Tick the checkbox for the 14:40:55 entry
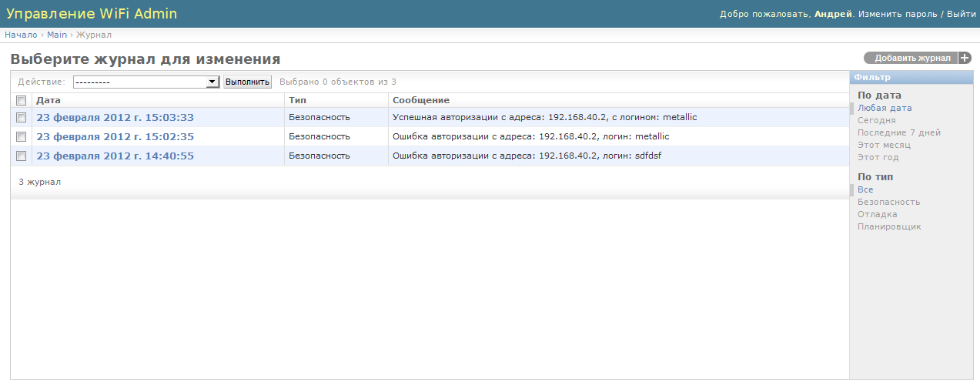 (22, 156)
